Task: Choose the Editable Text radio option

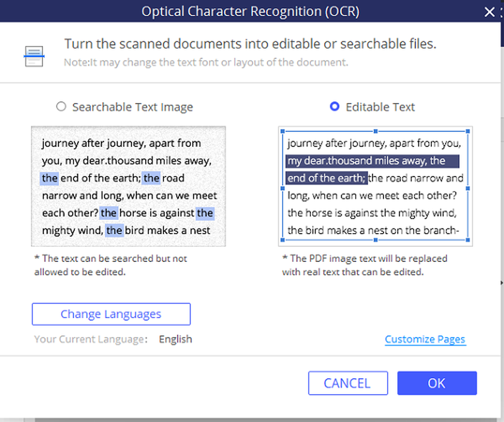Action: click(334, 107)
